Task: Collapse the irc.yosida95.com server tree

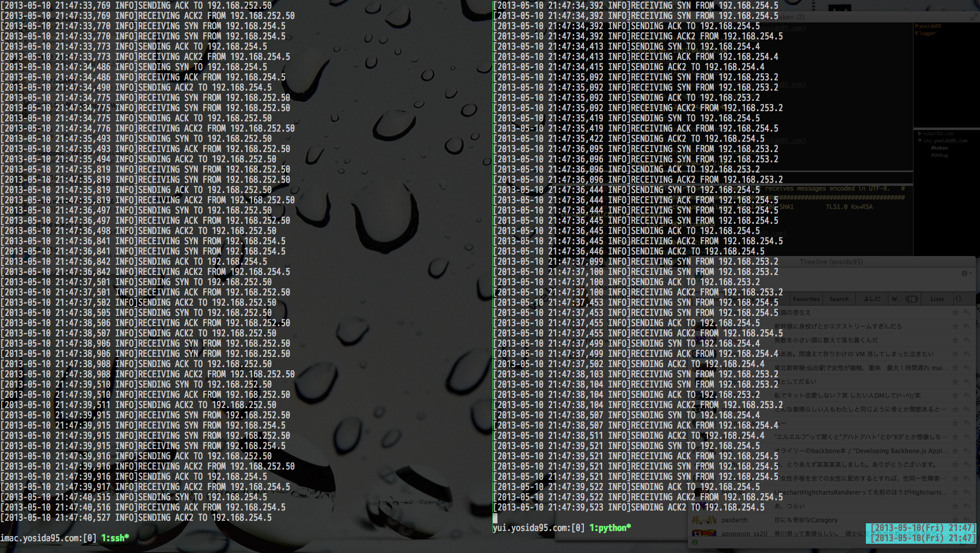Action: tap(920, 141)
